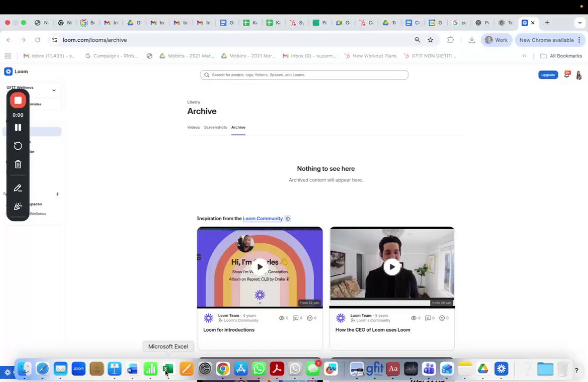Follow the Library breadcrumb link

point(194,102)
